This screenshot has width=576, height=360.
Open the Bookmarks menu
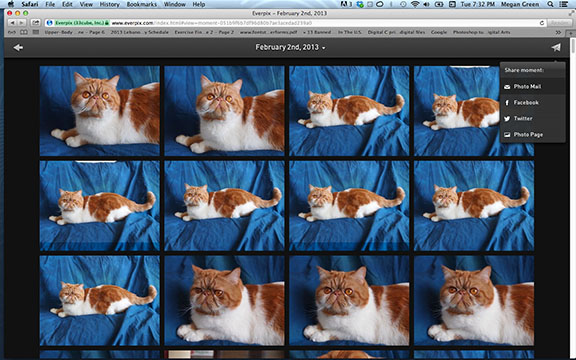[141, 4]
